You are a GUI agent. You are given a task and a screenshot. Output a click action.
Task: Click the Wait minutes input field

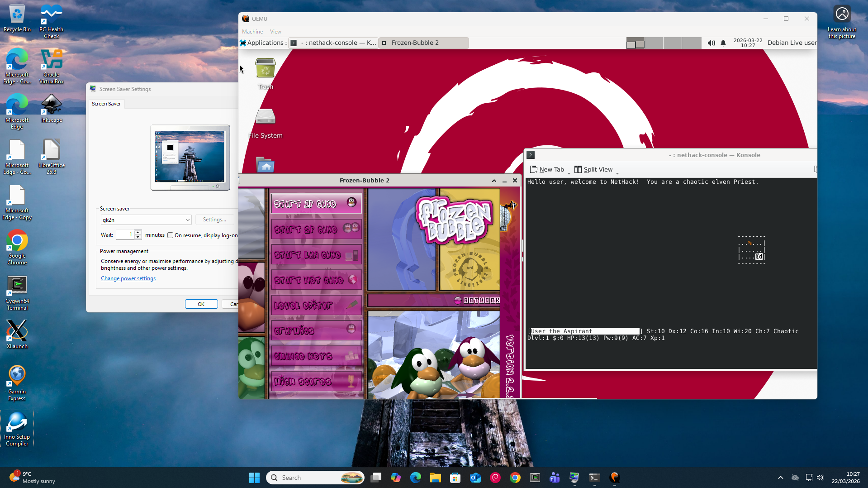(125, 234)
